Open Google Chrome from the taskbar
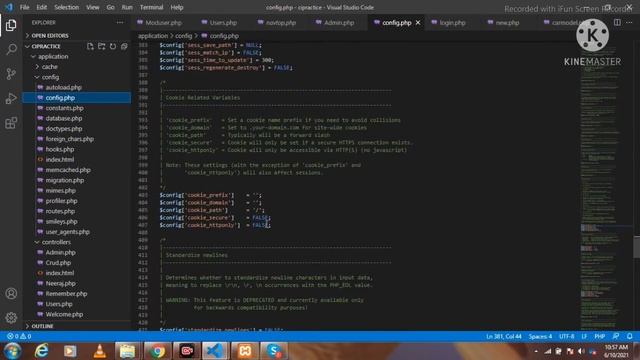 (157, 351)
